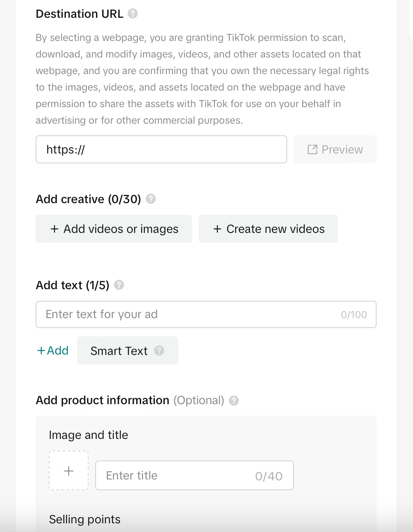Focus the Enter title input field
Viewport: 413px width, 532px height.
[194, 475]
